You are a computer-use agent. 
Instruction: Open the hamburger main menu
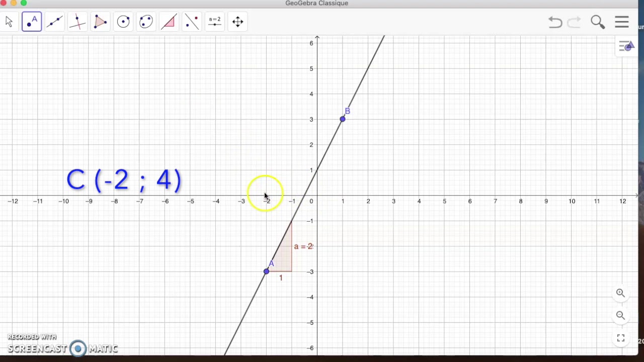point(622,22)
